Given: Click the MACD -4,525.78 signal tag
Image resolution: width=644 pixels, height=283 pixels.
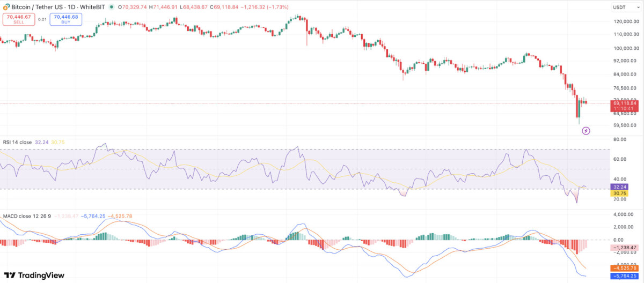Looking at the screenshot, I should pyautogui.click(x=624, y=268).
